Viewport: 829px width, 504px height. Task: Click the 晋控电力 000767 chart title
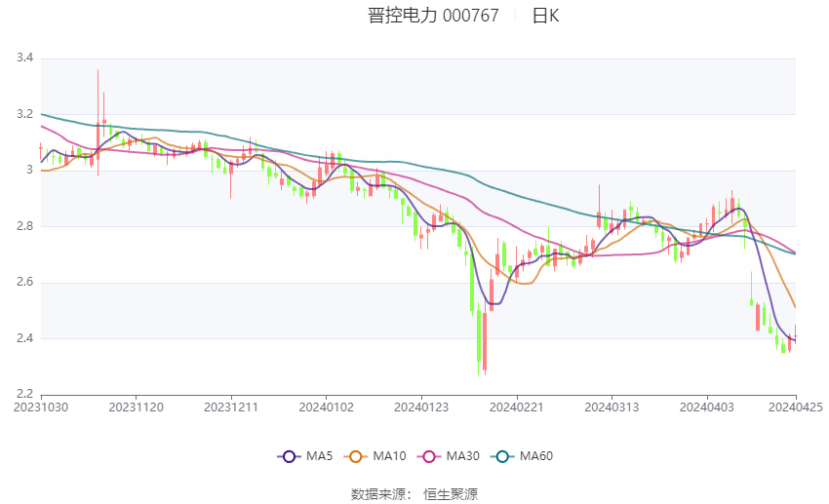pyautogui.click(x=433, y=16)
